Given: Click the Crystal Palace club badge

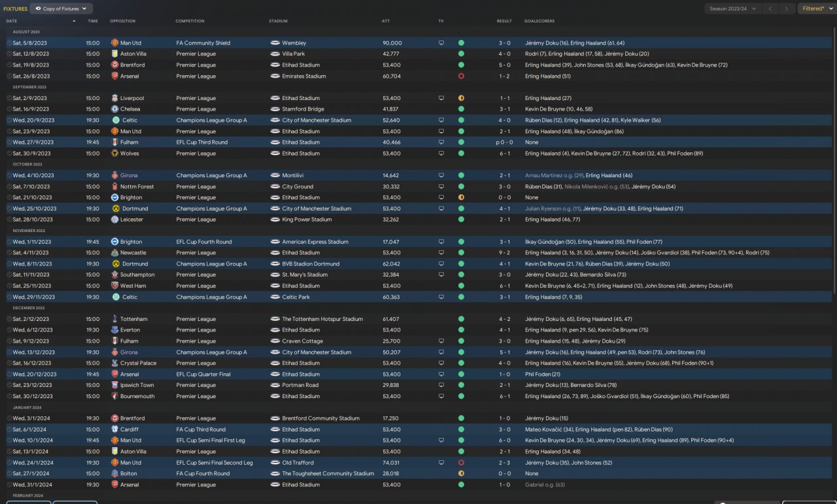Looking at the screenshot, I should [114, 363].
